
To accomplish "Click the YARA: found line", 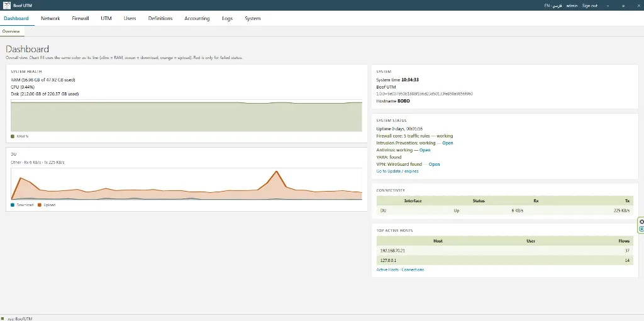I will [389, 157].
